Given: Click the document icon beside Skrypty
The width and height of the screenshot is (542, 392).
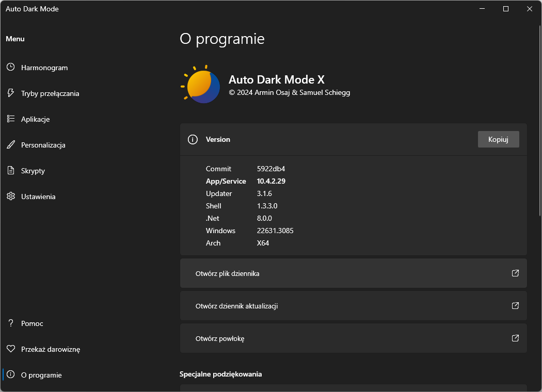Looking at the screenshot, I should point(11,170).
